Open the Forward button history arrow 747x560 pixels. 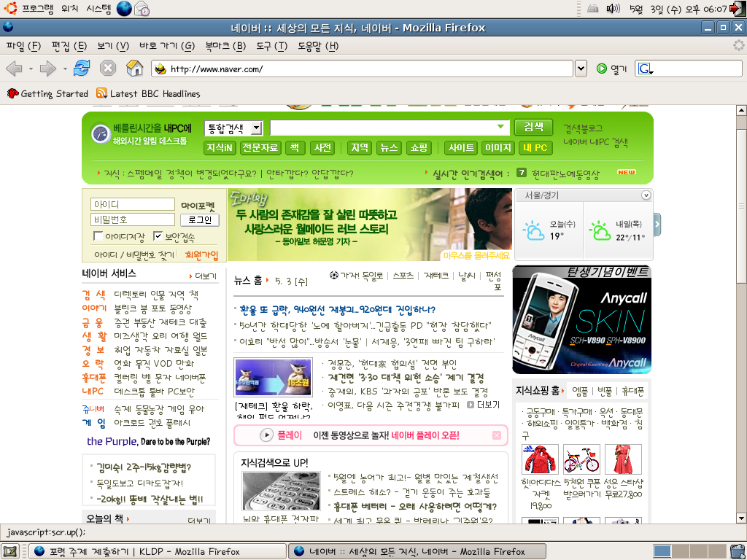point(65,69)
